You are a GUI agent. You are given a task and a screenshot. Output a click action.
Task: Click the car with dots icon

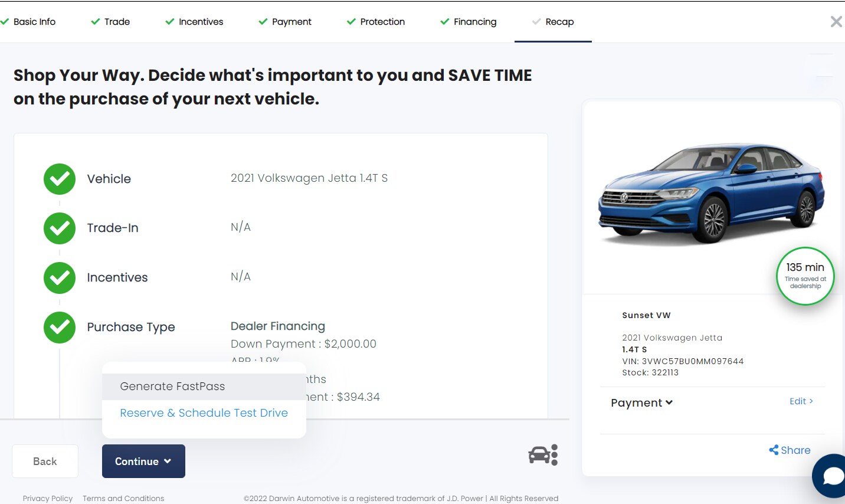[543, 455]
